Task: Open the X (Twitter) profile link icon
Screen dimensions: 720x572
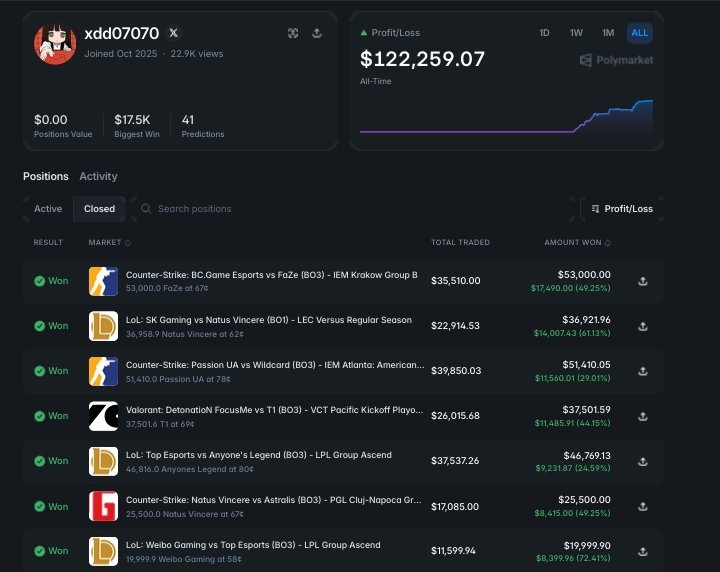Action: click(x=174, y=33)
